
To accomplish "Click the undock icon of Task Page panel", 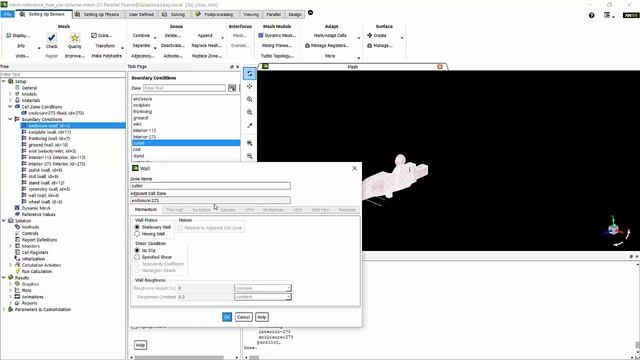I will point(232,67).
